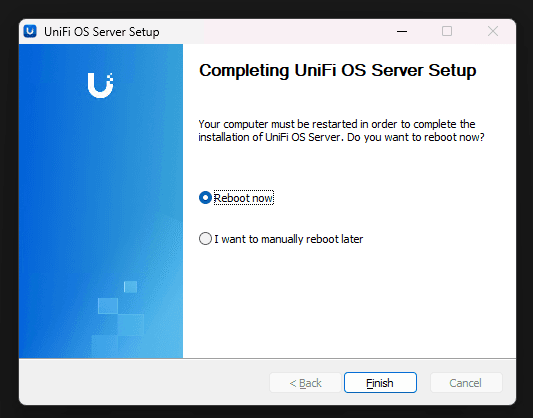
Task: Click the restart required message paragraph
Action: (x=341, y=130)
